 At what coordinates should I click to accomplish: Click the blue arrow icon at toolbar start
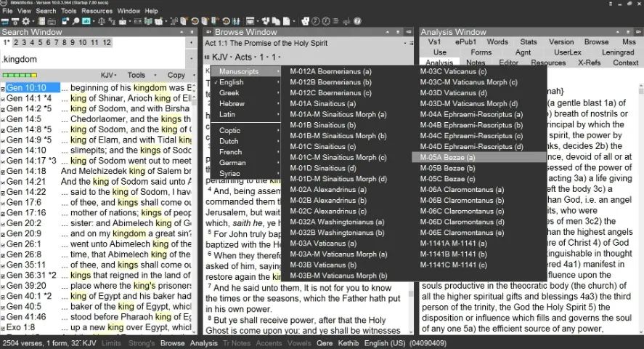(4, 21)
